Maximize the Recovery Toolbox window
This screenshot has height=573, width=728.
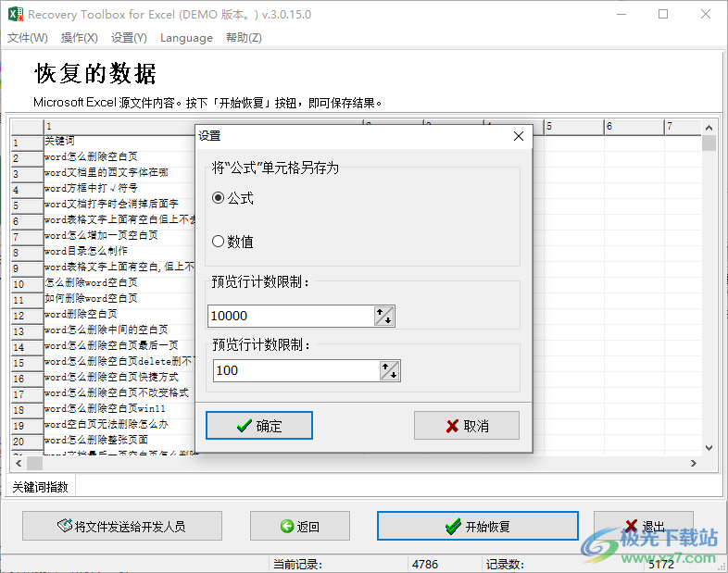[663, 15]
